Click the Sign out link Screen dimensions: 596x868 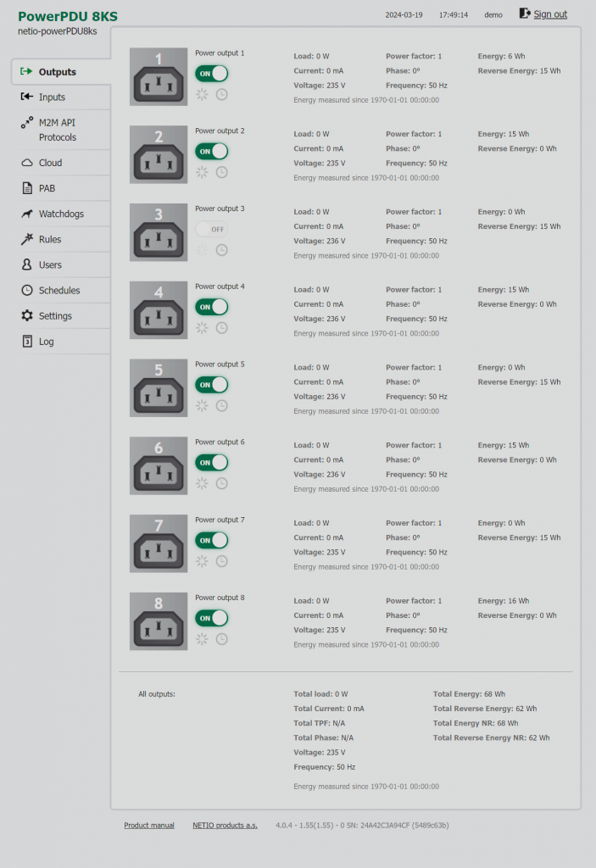[550, 14]
